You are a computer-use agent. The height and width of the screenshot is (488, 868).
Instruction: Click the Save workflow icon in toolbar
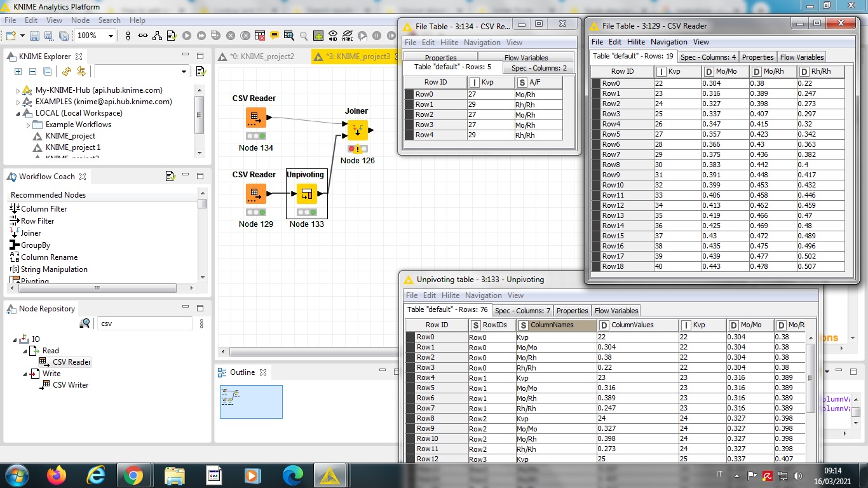coord(34,36)
